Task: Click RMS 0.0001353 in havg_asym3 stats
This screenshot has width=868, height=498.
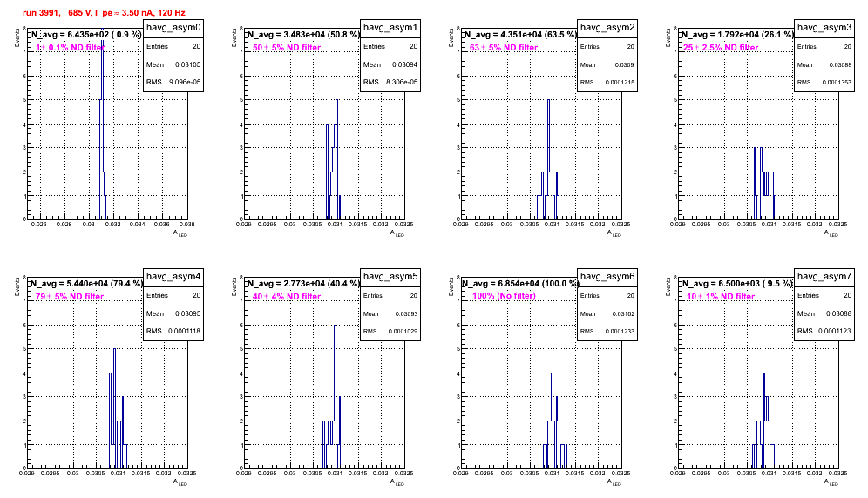Action: pos(824,83)
